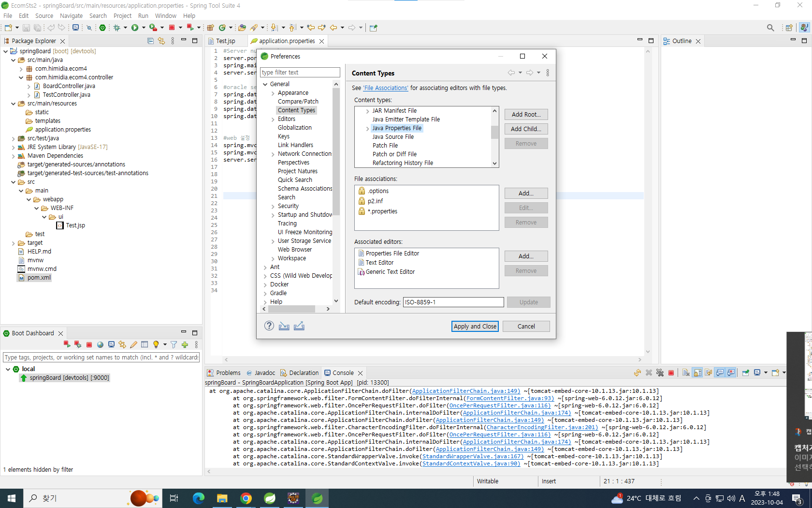Click the Add Child... button
The height and width of the screenshot is (508, 812).
526,129
